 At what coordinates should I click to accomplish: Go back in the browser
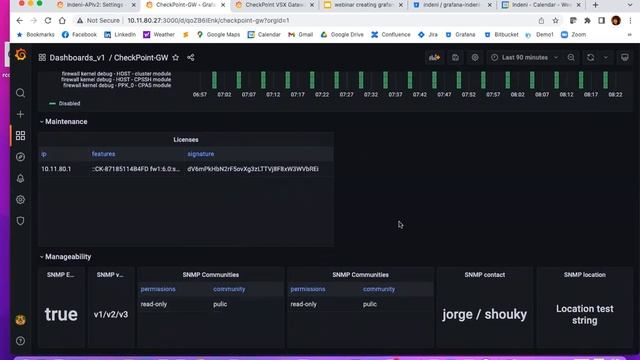[x=19, y=20]
